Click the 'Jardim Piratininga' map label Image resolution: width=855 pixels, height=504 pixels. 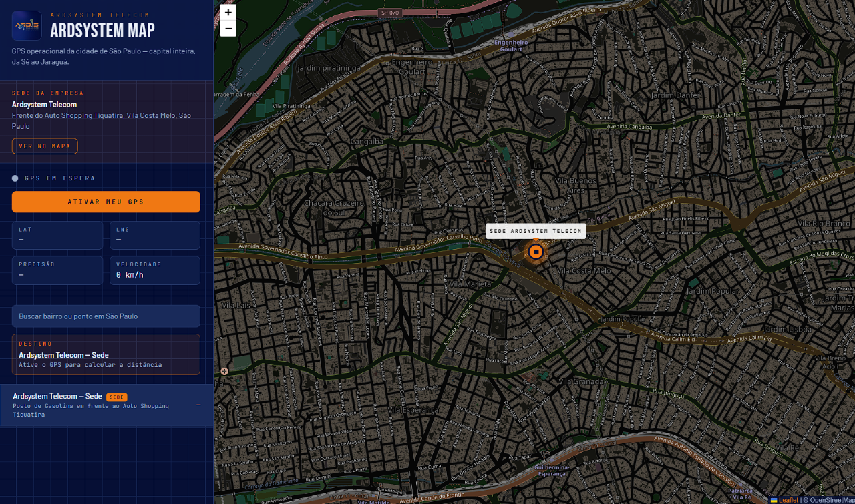tap(329, 68)
